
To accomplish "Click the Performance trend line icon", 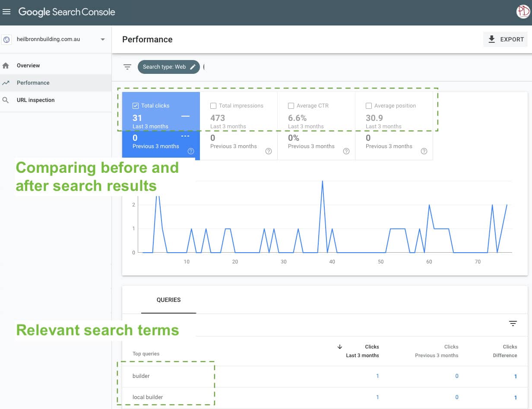I will [x=6, y=83].
